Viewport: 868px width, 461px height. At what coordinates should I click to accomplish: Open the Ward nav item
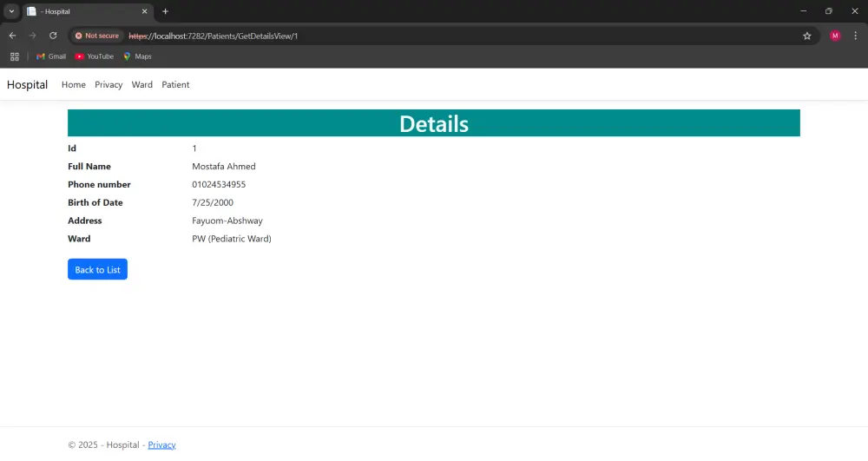pos(142,85)
